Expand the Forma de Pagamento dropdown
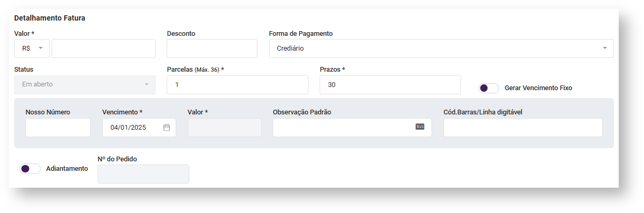Image resolution: width=644 pixels, height=213 pixels. [605, 49]
